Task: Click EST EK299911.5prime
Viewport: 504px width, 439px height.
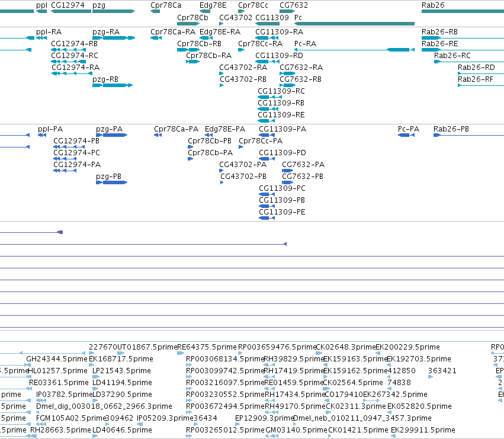Action: tap(423, 430)
